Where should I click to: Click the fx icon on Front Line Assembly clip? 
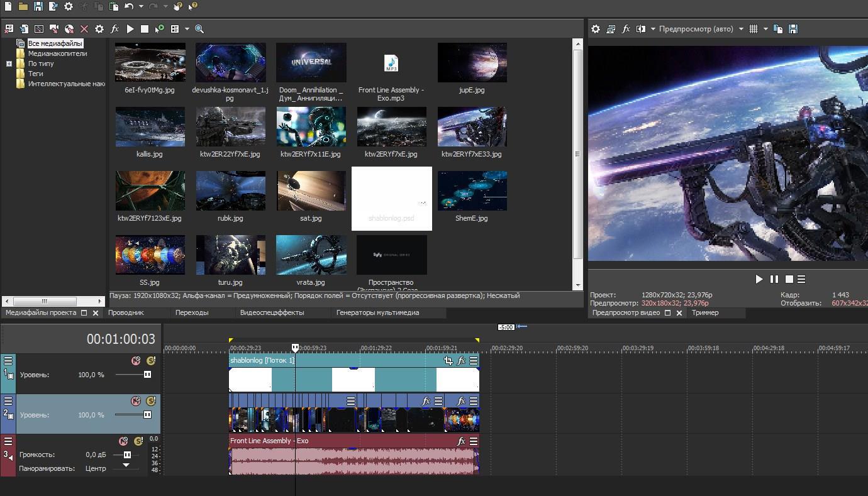[x=461, y=441]
